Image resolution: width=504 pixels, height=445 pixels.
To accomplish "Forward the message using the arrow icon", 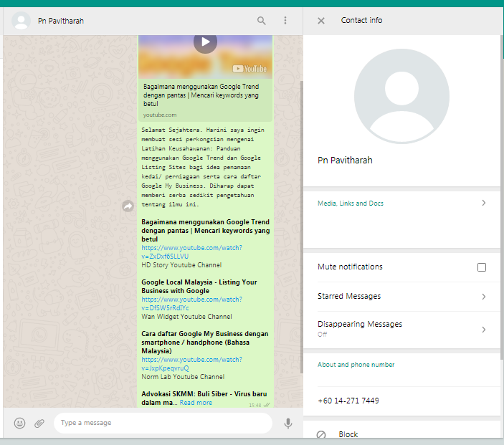I will point(128,206).
